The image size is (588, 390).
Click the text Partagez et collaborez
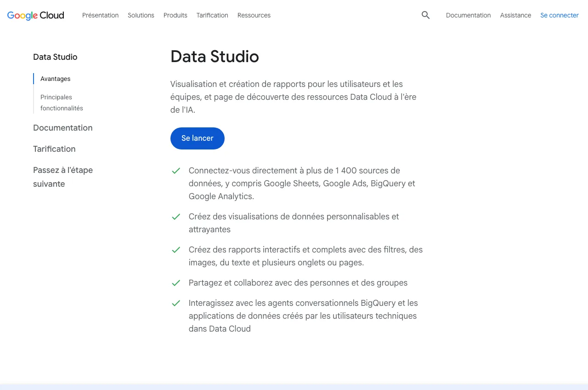tap(298, 283)
